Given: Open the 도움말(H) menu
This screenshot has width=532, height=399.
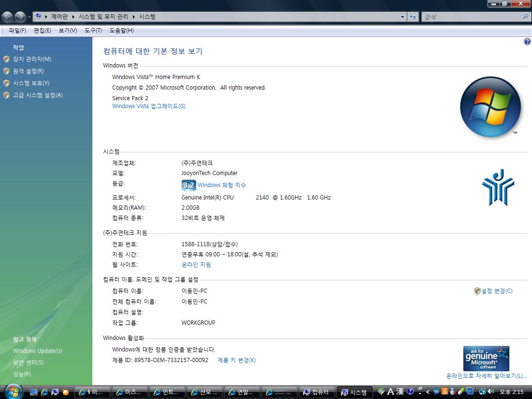Looking at the screenshot, I should tap(121, 30).
